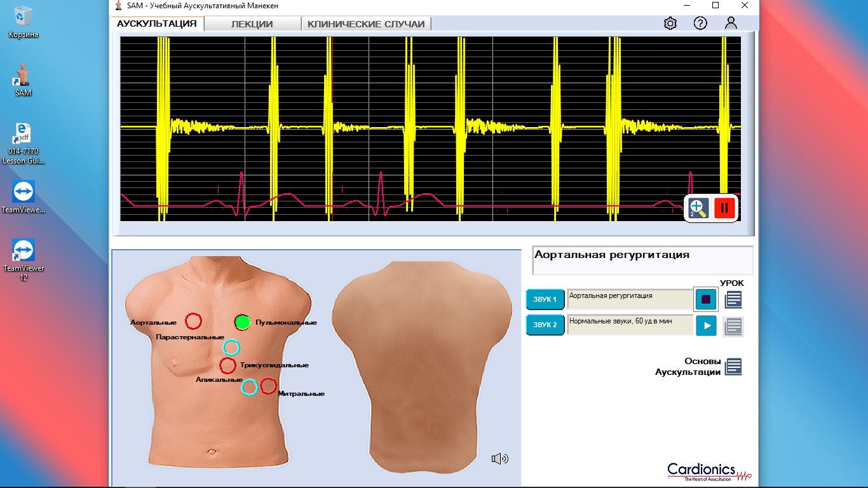The width and height of the screenshot is (868, 488).
Task: Open the lesson document icon for Звук 2
Action: pyautogui.click(x=733, y=326)
